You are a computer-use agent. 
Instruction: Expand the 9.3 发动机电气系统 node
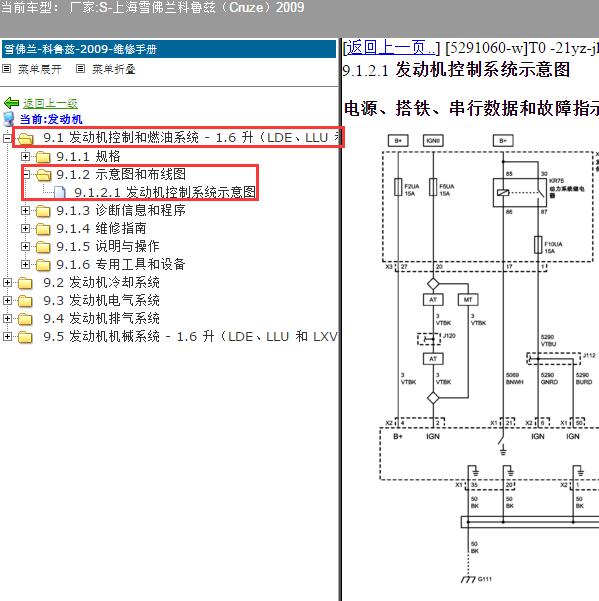tap(7, 300)
